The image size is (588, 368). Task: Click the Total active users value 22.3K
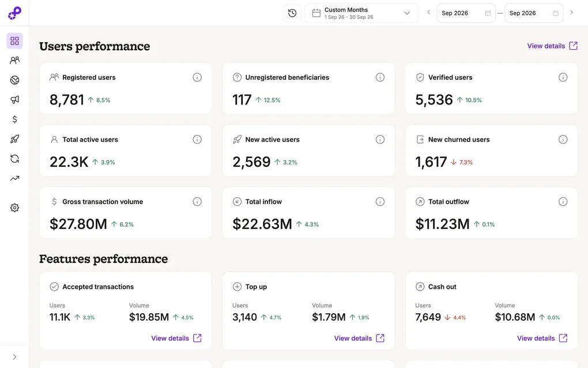[x=69, y=162]
